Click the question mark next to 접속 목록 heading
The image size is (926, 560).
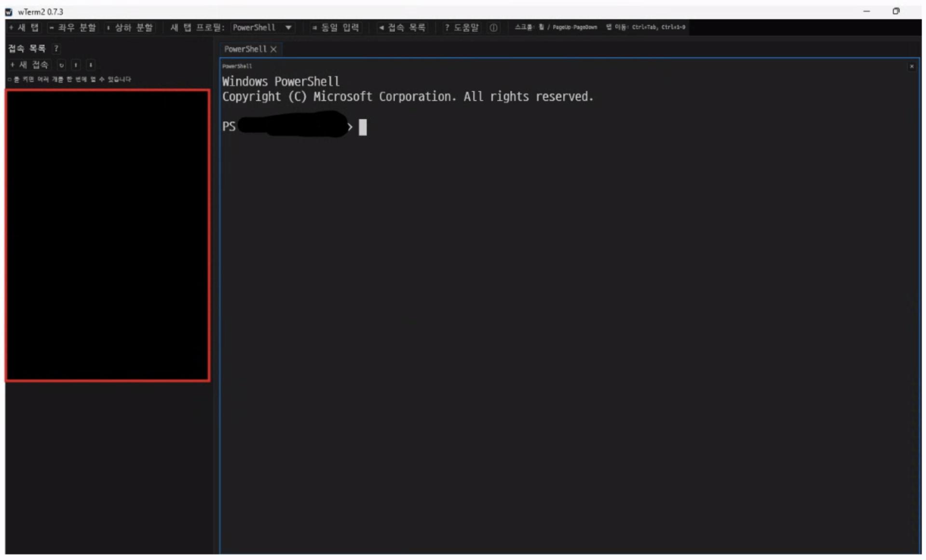point(56,48)
